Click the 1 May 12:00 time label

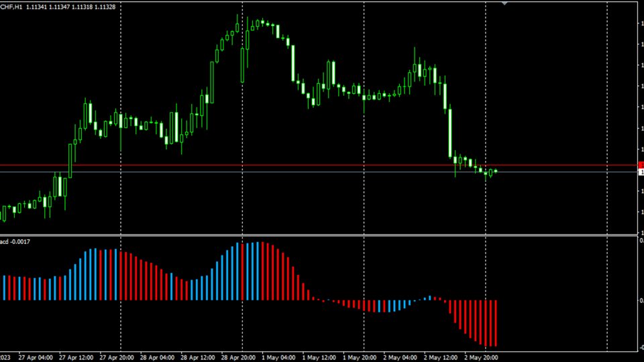click(319, 357)
